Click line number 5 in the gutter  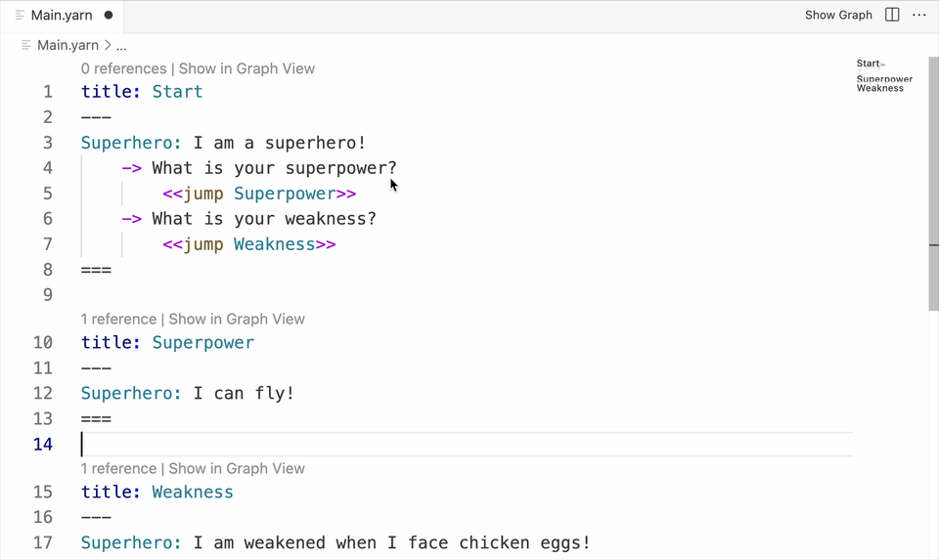pyautogui.click(x=48, y=194)
